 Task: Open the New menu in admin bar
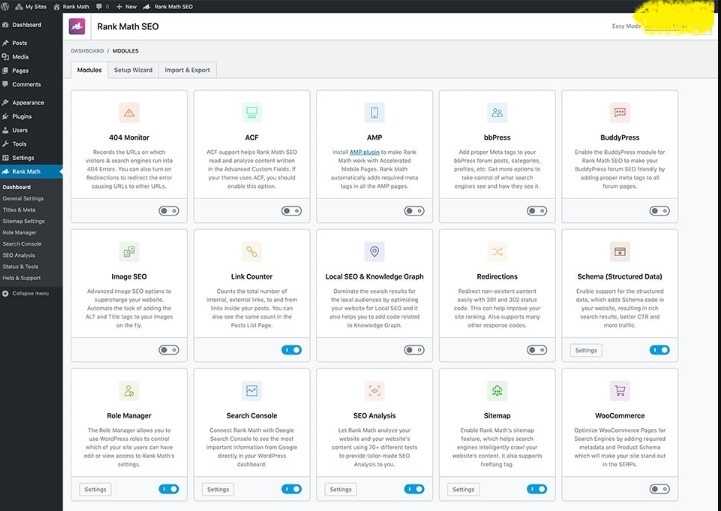click(126, 6)
